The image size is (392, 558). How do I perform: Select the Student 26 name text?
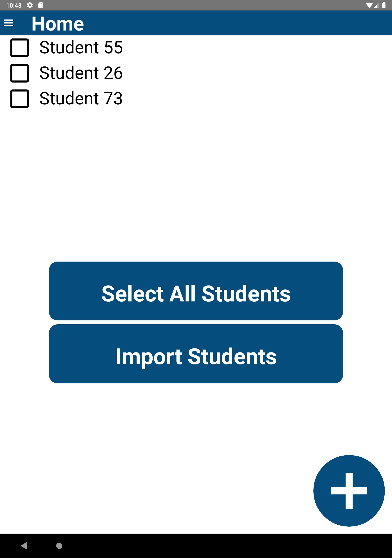(81, 73)
